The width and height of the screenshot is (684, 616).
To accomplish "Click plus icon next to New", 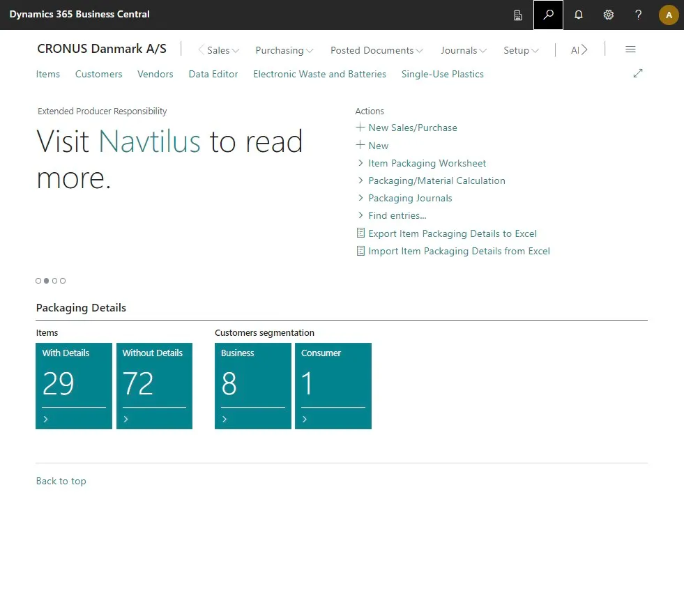I will coord(360,145).
